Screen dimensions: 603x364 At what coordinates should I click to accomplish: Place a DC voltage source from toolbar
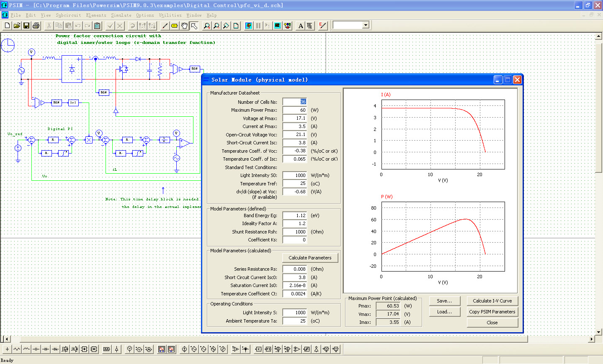(x=184, y=349)
